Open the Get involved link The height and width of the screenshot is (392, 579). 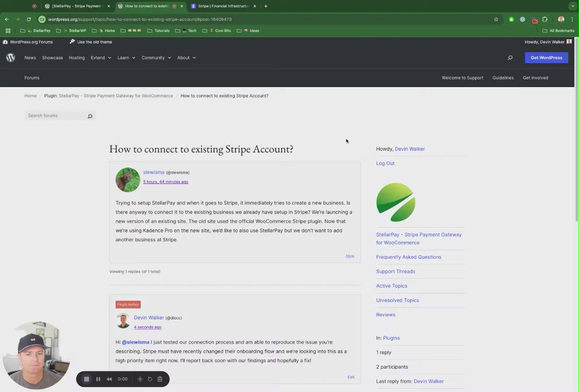pyautogui.click(x=535, y=78)
